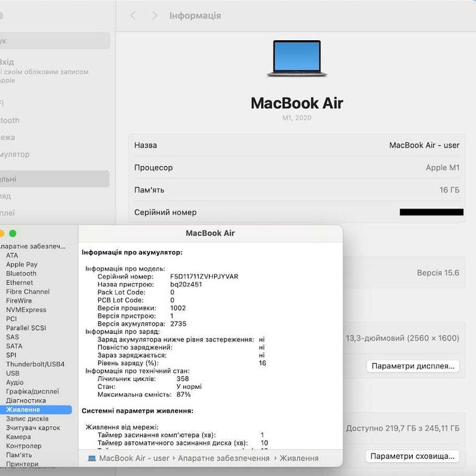
Task: Click the memory value '16 ГБ'
Action: click(449, 190)
